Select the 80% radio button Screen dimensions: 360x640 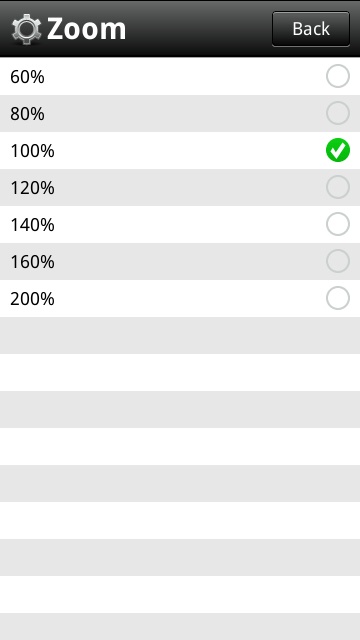click(x=338, y=113)
